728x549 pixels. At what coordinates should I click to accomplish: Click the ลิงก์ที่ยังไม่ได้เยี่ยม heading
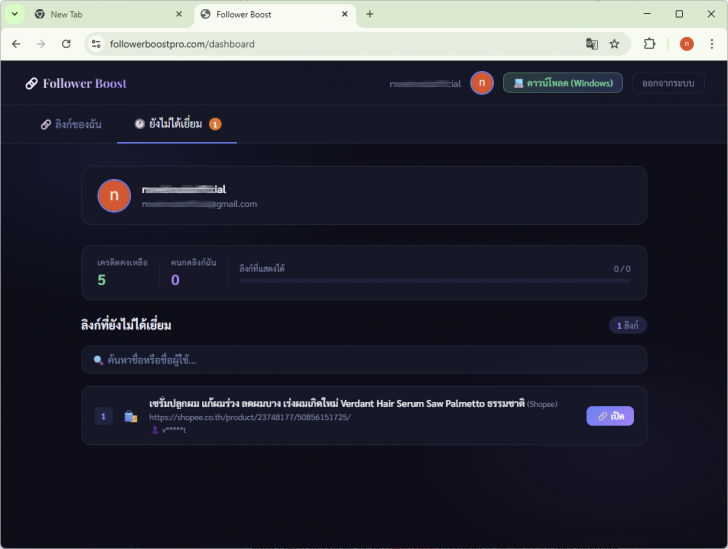[x=126, y=325]
